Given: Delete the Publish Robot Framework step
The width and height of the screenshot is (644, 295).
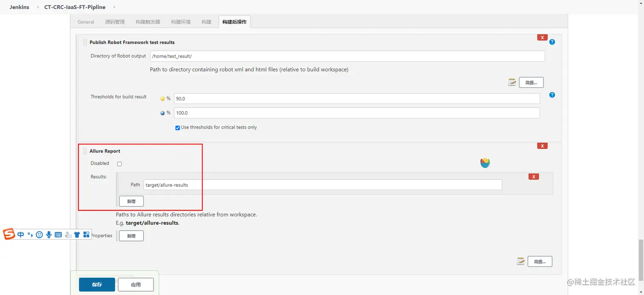Looking at the screenshot, I should click(542, 37).
